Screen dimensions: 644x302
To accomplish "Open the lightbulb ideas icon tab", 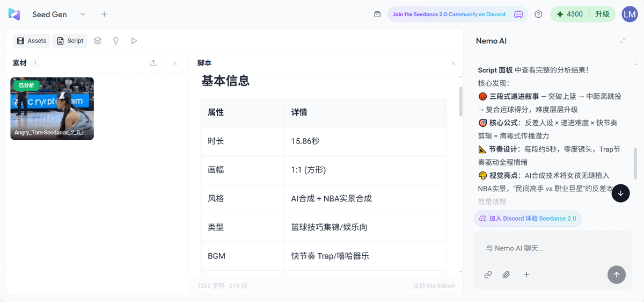I will pyautogui.click(x=116, y=41).
